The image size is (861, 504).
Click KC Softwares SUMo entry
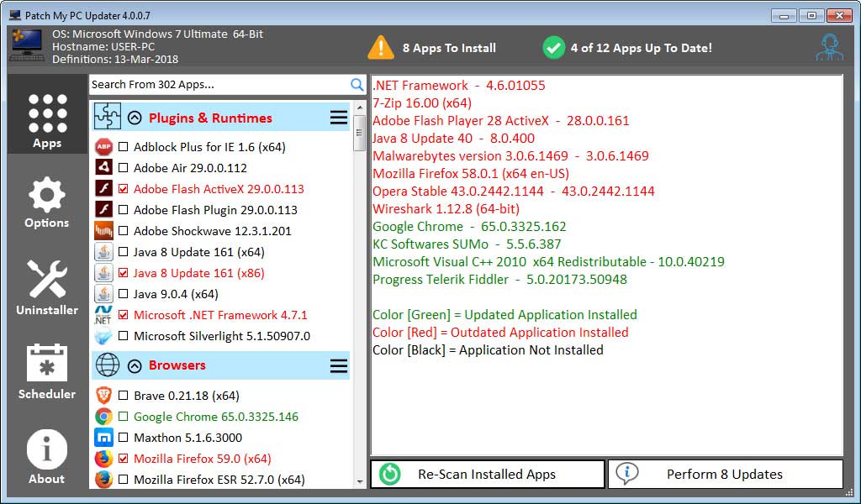467,244
